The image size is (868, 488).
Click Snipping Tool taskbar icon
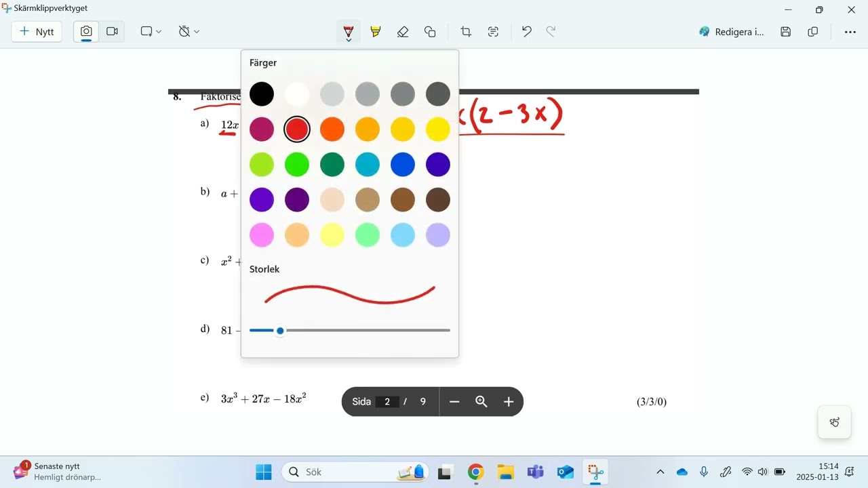coord(595,472)
